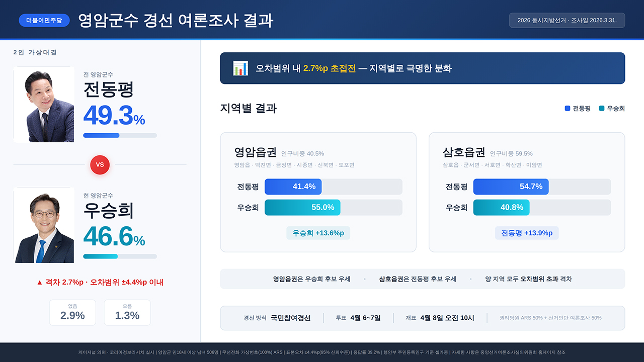Click the 2026 동시지방선거 survey date badge

click(567, 20)
